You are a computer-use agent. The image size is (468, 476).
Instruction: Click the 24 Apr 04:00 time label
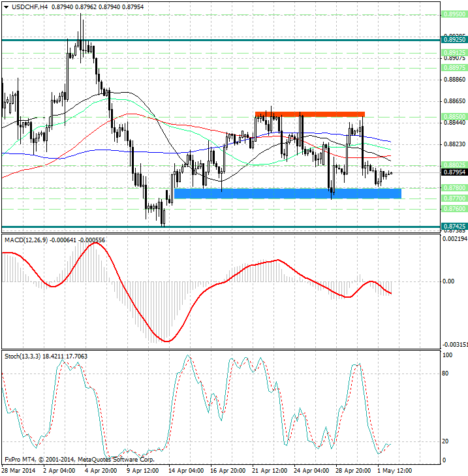tap(311, 471)
